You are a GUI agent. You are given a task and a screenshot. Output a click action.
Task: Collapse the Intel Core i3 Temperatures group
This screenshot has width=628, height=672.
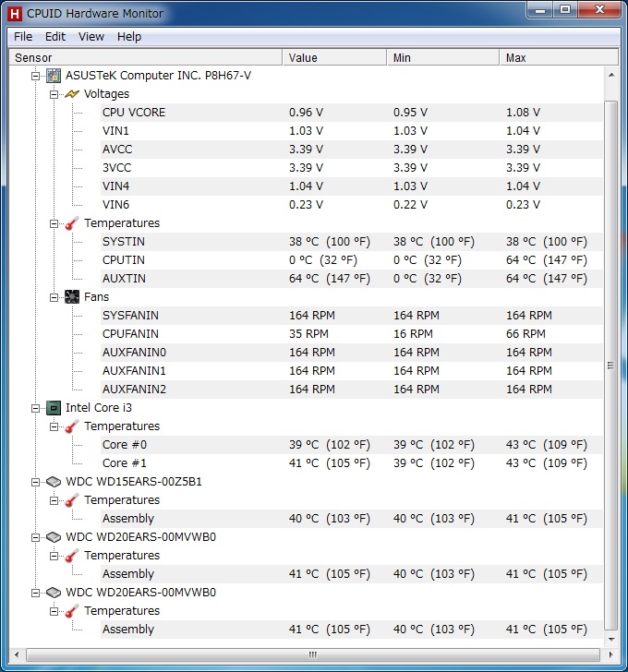coord(54,426)
